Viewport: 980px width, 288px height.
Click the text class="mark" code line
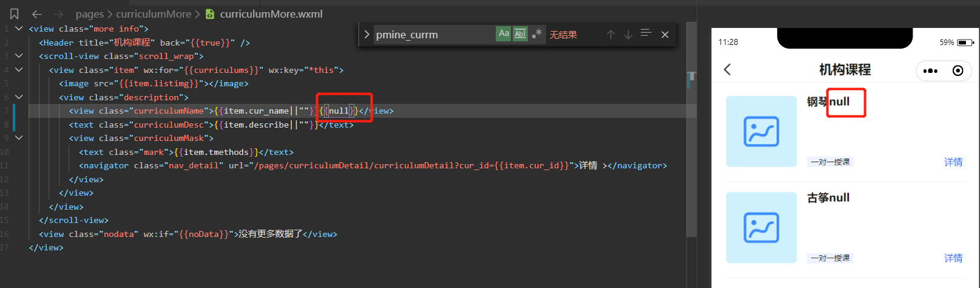[186, 152]
